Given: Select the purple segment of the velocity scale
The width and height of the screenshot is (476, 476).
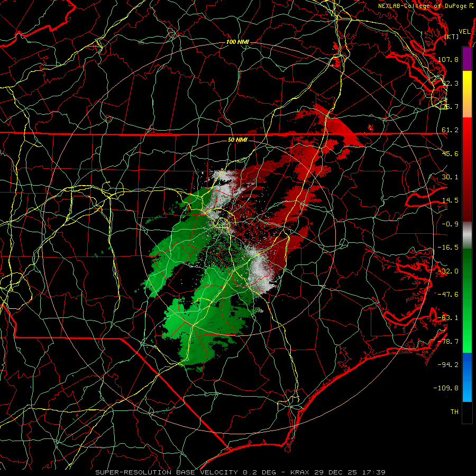Looking at the screenshot, I should point(467,59).
